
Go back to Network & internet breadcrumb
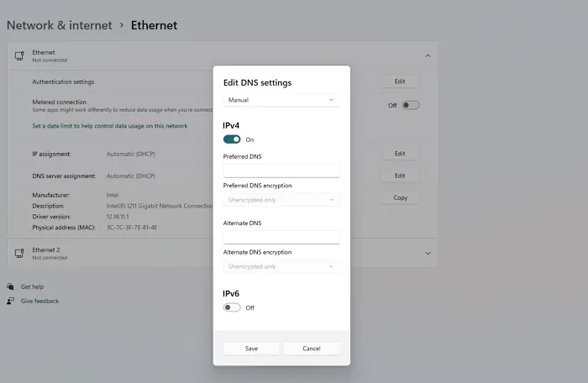coord(60,25)
